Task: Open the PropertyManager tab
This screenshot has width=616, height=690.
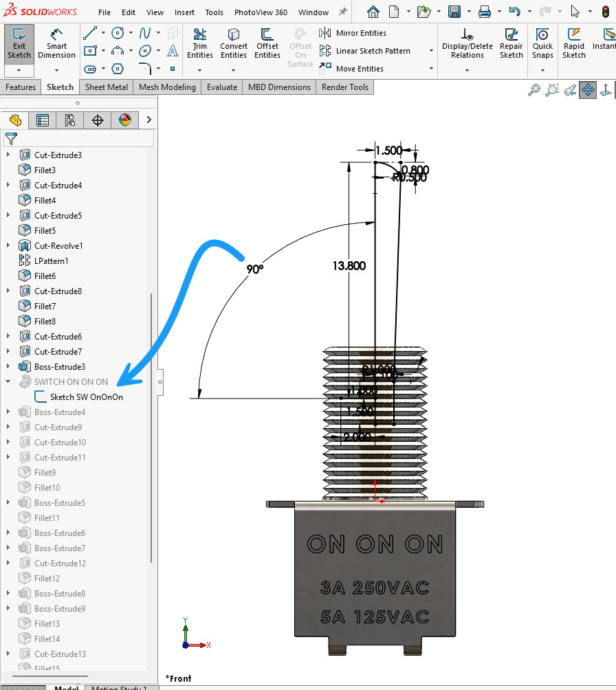Action: tap(42, 120)
